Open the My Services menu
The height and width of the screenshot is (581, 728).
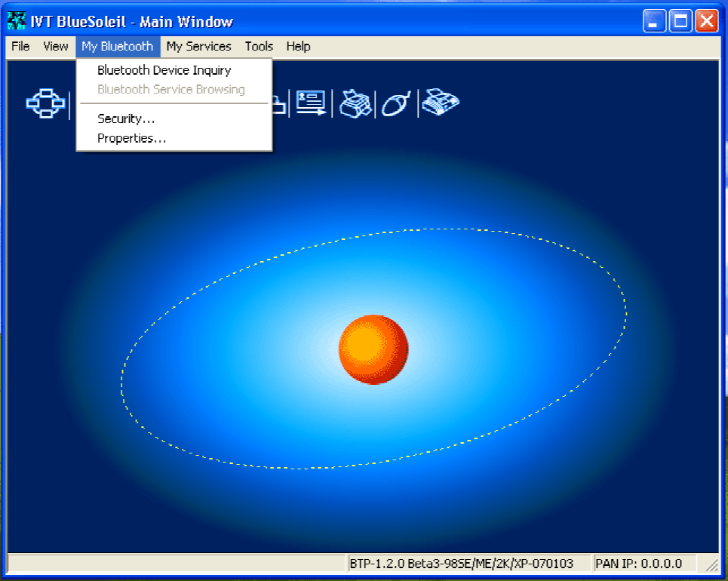pyautogui.click(x=198, y=47)
